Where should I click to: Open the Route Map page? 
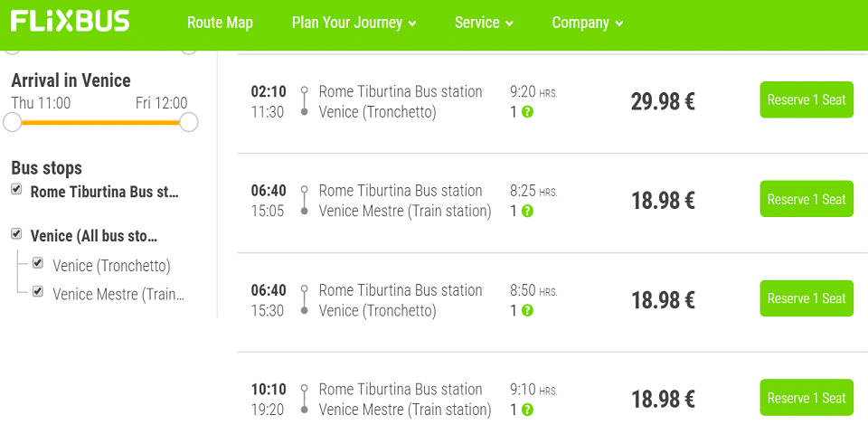coord(220,23)
